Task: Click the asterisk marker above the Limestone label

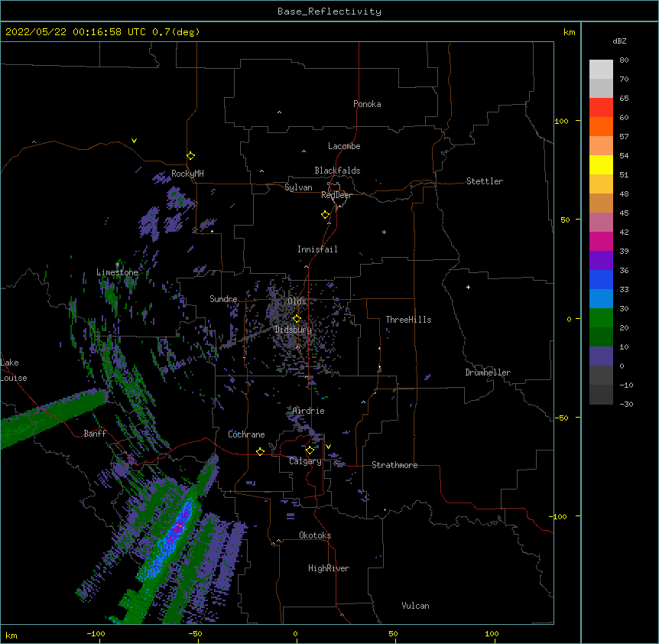Action: pos(117,265)
